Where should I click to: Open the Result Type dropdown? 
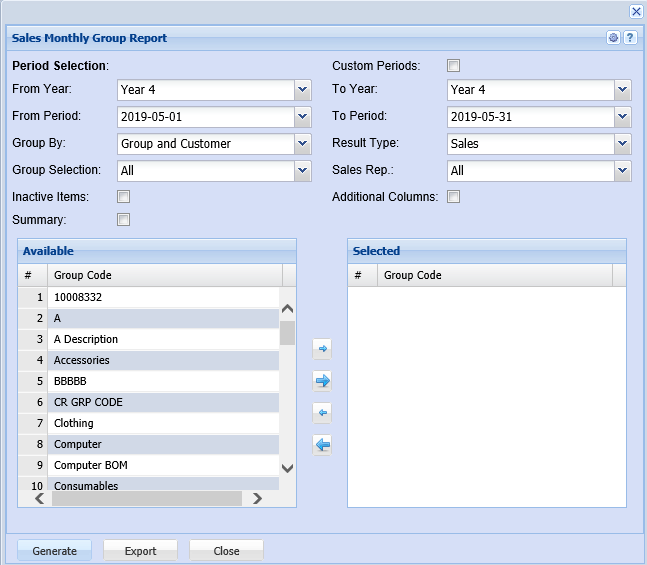click(623, 144)
